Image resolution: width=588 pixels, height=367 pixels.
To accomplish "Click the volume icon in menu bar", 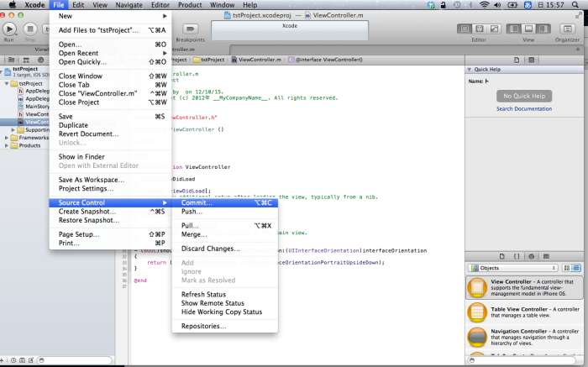I will point(497,5).
